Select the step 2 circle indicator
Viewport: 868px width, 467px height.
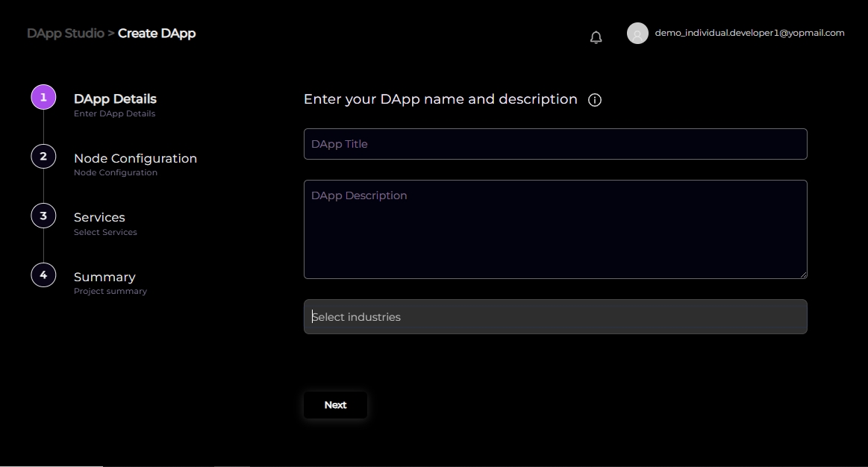[43, 157]
